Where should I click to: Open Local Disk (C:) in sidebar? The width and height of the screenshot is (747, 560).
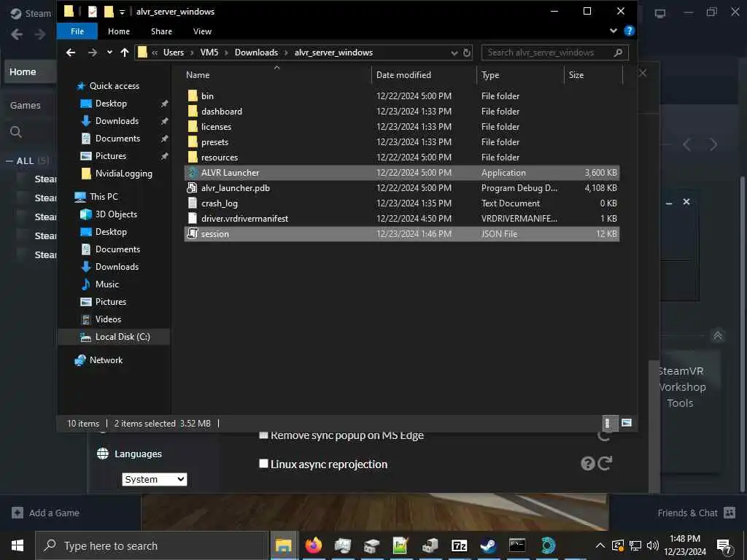point(123,337)
